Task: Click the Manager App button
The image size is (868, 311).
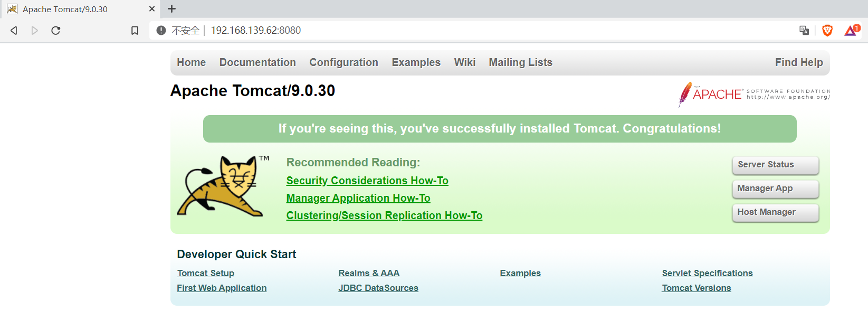Action: coord(776,189)
